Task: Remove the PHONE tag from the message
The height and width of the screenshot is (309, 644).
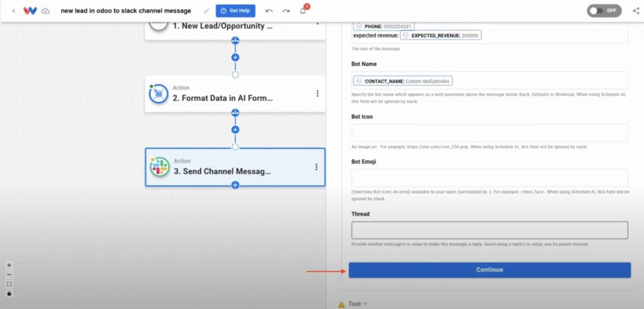Action: 358,26
